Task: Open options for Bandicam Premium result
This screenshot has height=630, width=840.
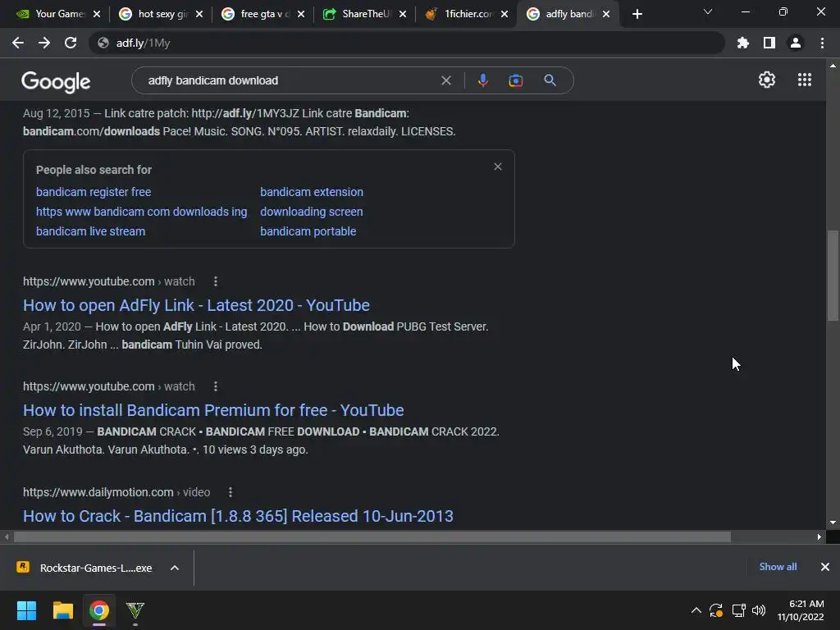Action: [216, 386]
